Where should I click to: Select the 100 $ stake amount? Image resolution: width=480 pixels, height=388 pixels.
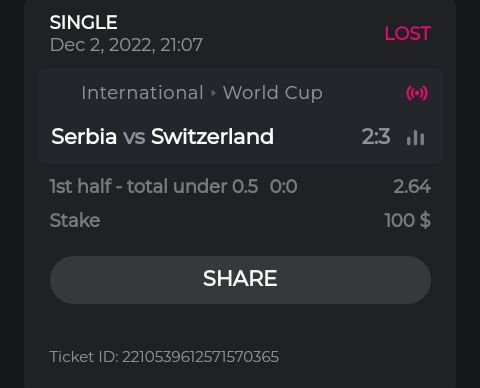click(408, 220)
